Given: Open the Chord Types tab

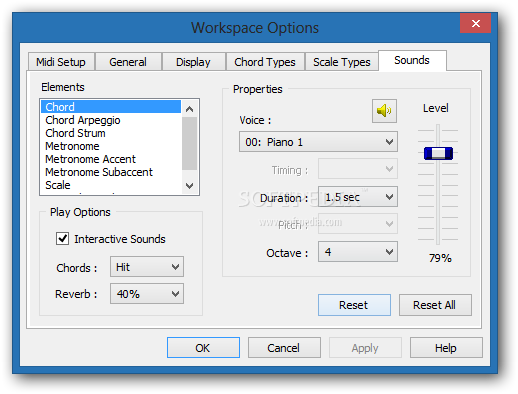Looking at the screenshot, I should coord(265,62).
